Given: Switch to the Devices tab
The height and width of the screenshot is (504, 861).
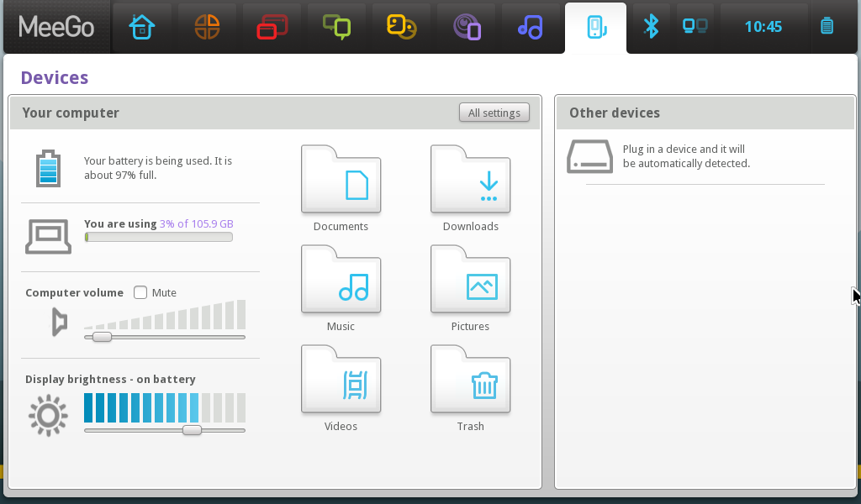Looking at the screenshot, I should [595, 26].
